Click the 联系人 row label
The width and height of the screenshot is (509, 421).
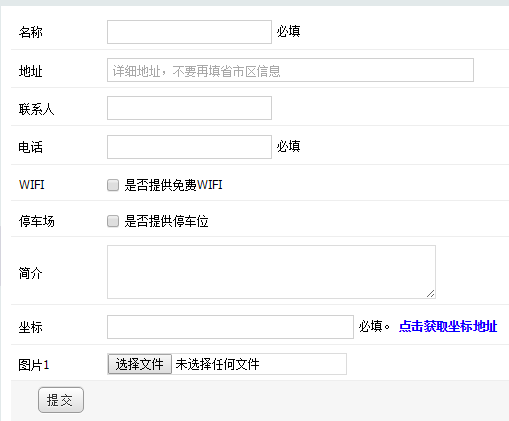(37, 109)
